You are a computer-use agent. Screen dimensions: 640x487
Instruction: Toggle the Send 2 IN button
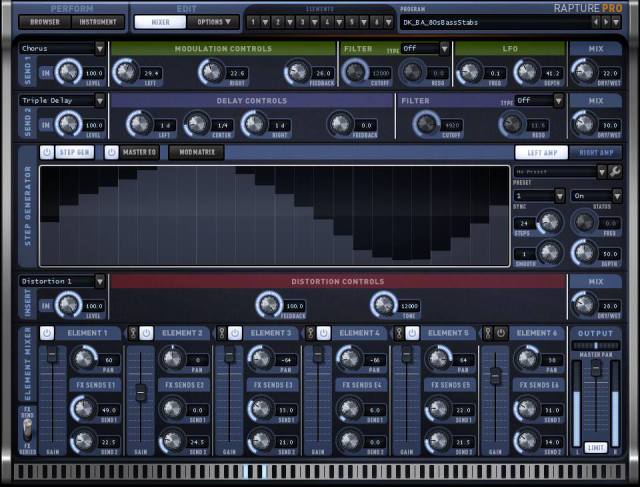[46, 125]
